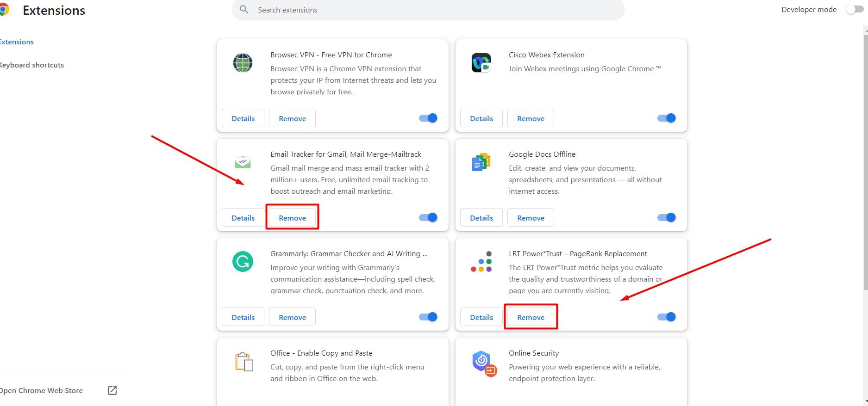Click the Mailtrack envelope icon

tap(243, 162)
